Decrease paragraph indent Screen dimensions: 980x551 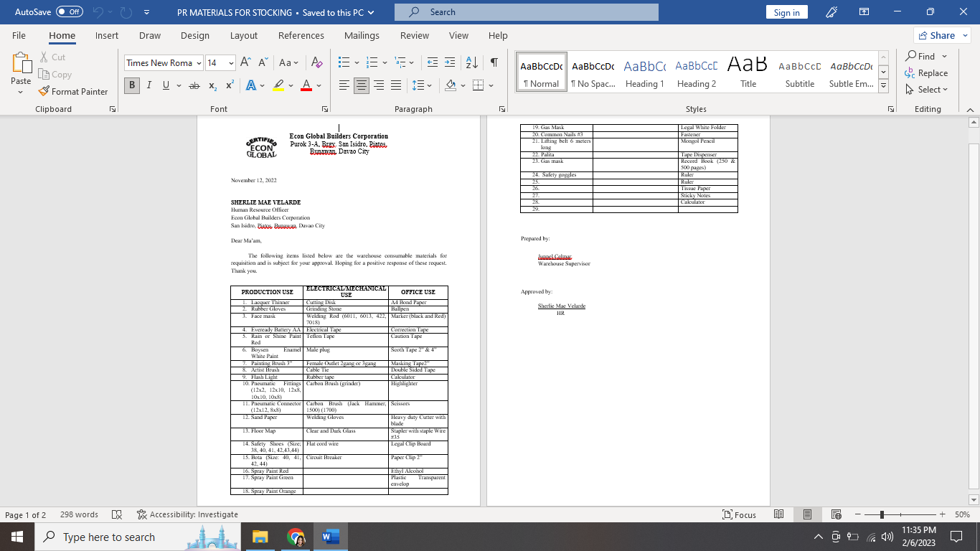point(432,63)
